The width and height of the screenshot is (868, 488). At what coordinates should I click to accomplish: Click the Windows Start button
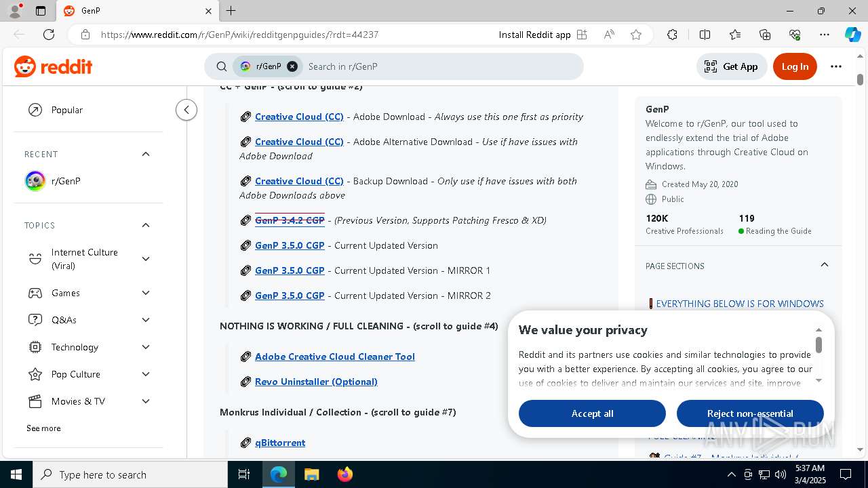tap(16, 474)
